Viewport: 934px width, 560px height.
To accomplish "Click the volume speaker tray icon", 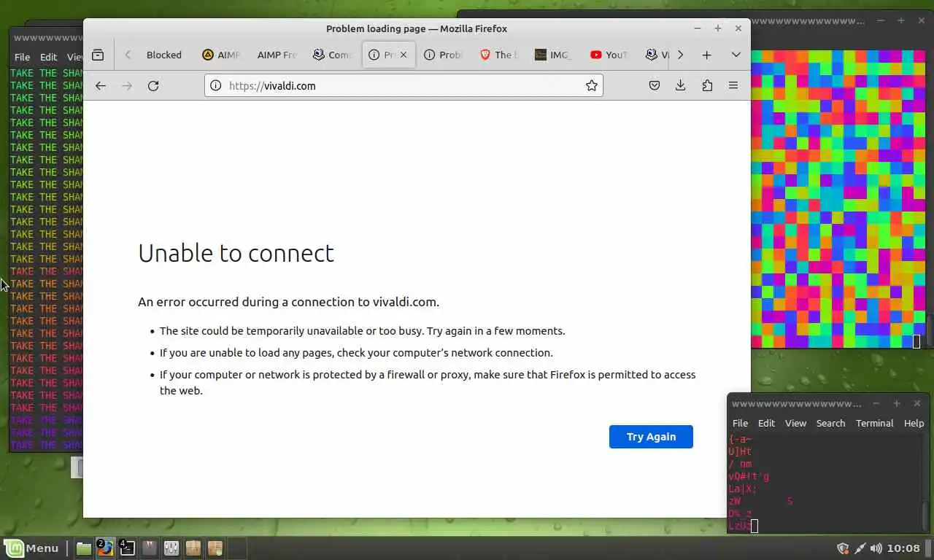I will [876, 548].
